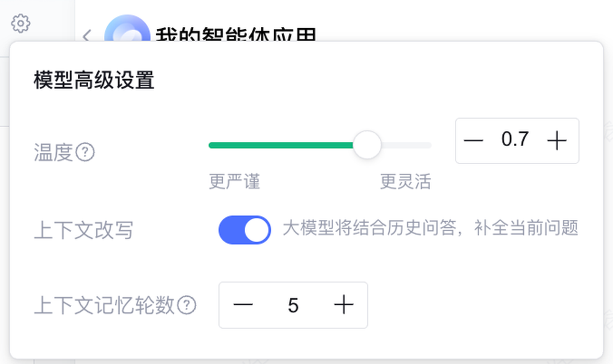
Task: Click the help icon beside 上下文记忆轮数
Action: [x=187, y=305]
